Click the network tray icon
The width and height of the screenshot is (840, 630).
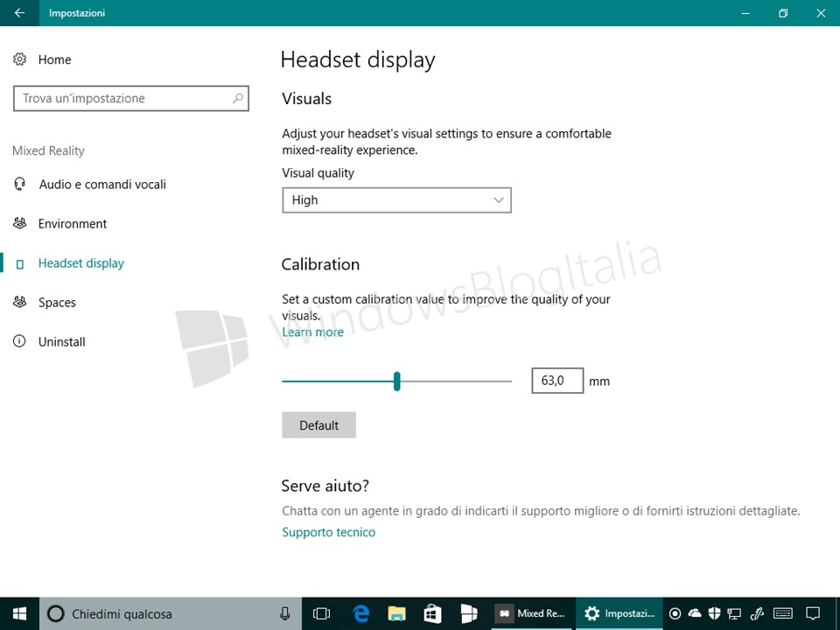(x=734, y=614)
